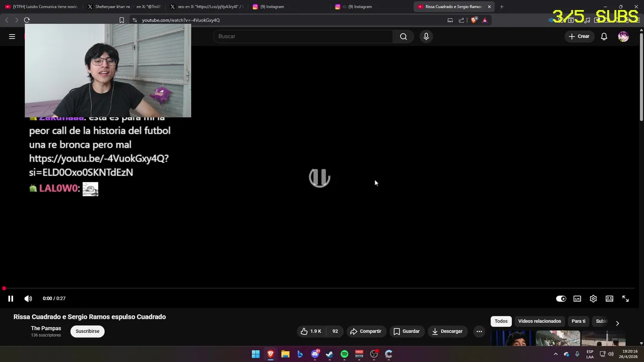Open the Bing icon on the taskbar

[x=300, y=354]
